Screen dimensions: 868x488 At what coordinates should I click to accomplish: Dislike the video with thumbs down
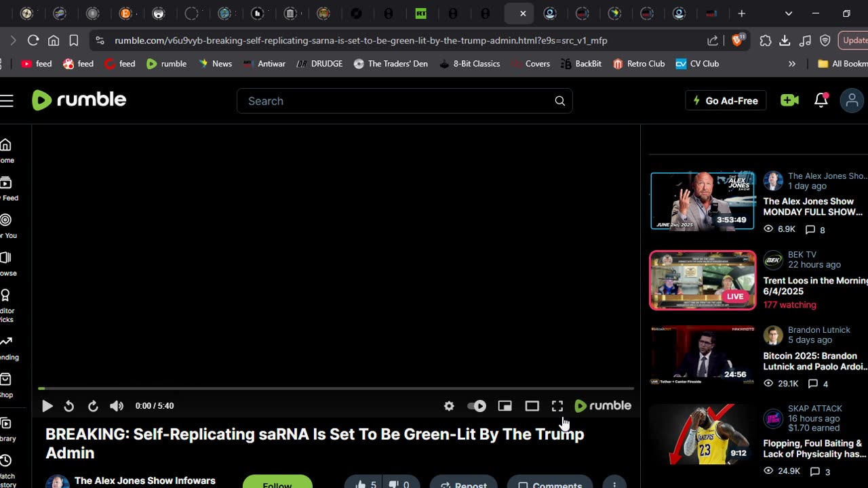point(400,484)
